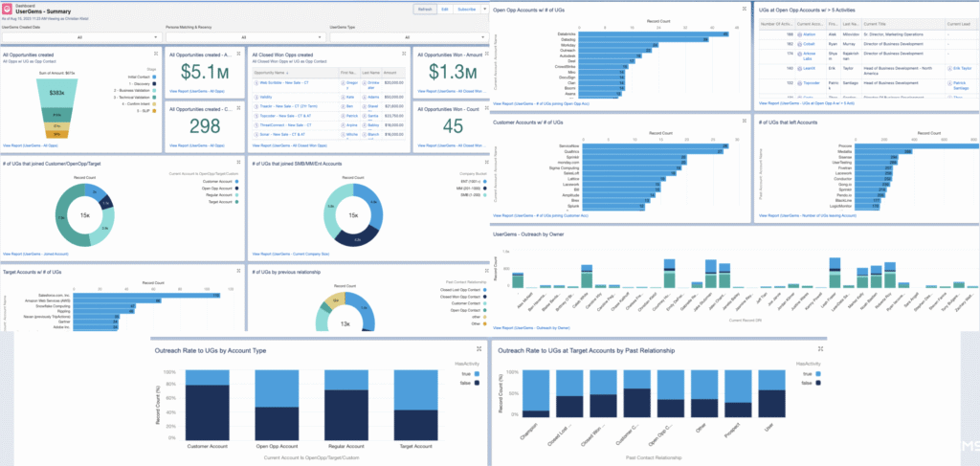This screenshot has width=980, height=466.
Task: Click false legend in Past Relationship chart
Action: click(x=810, y=383)
